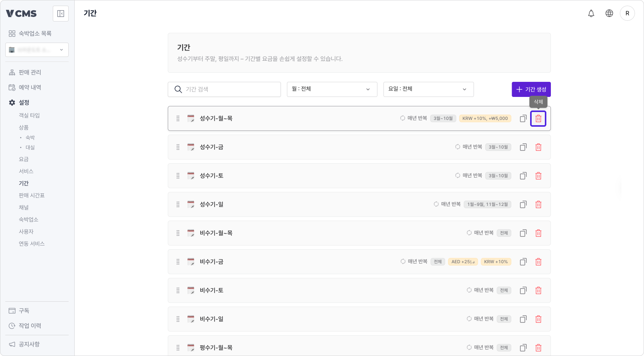Delete the 성수기-월~목 period using the trash icon
Screen dimensions: 644x356
(538, 118)
